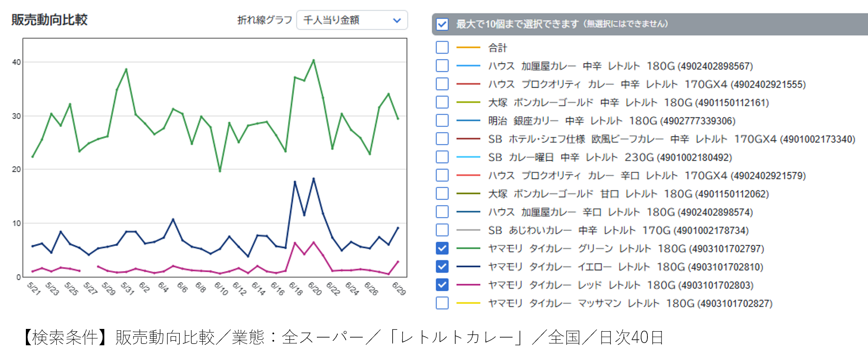Check SB ホテル・シェフ仕様 欧風ビーフカレー checkbox

[442, 139]
